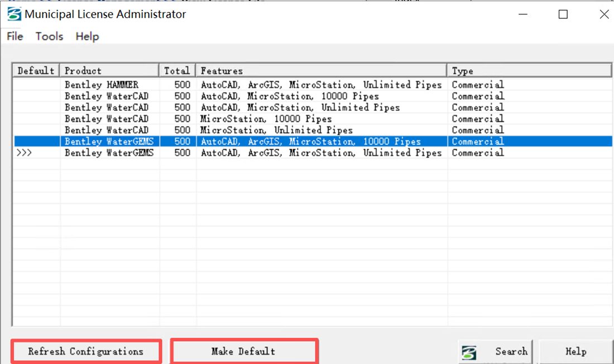This screenshot has height=364, width=614.
Task: Select WaterCAD row with MicroStation, Unlimited Pipes only
Action: click(x=313, y=130)
